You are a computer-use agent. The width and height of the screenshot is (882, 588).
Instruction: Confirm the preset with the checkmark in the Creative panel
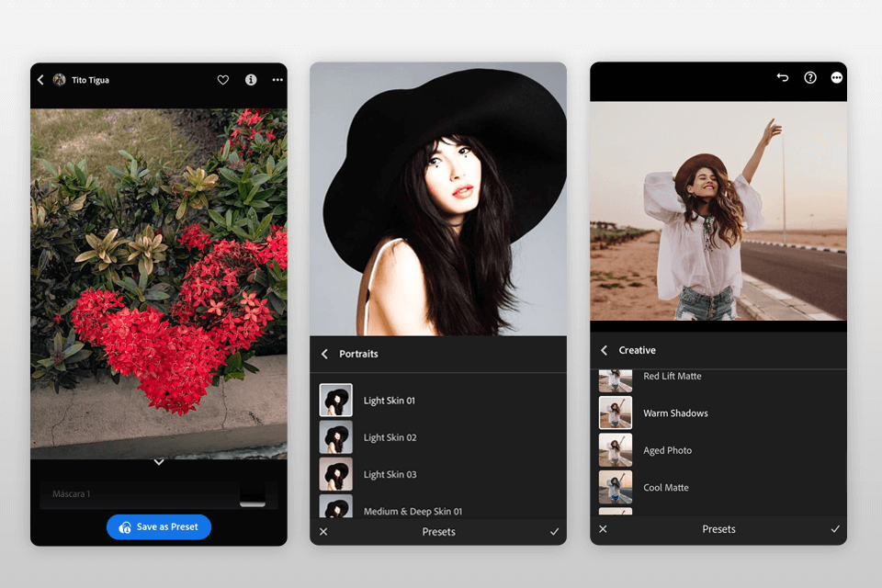[835, 529]
